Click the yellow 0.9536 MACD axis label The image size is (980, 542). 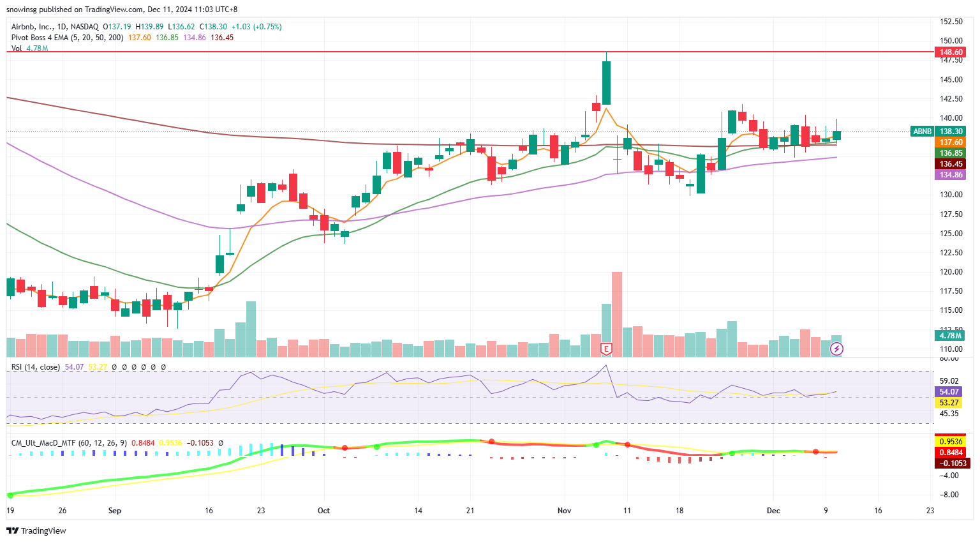pyautogui.click(x=951, y=441)
